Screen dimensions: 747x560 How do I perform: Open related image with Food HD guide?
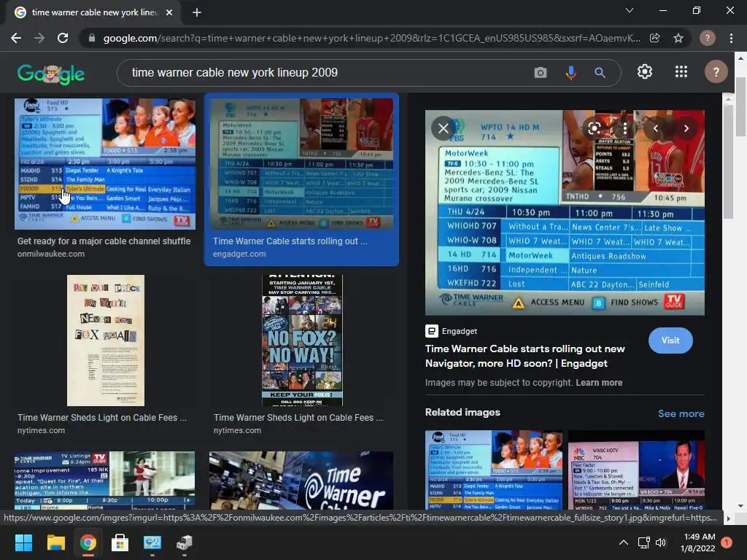click(x=494, y=470)
